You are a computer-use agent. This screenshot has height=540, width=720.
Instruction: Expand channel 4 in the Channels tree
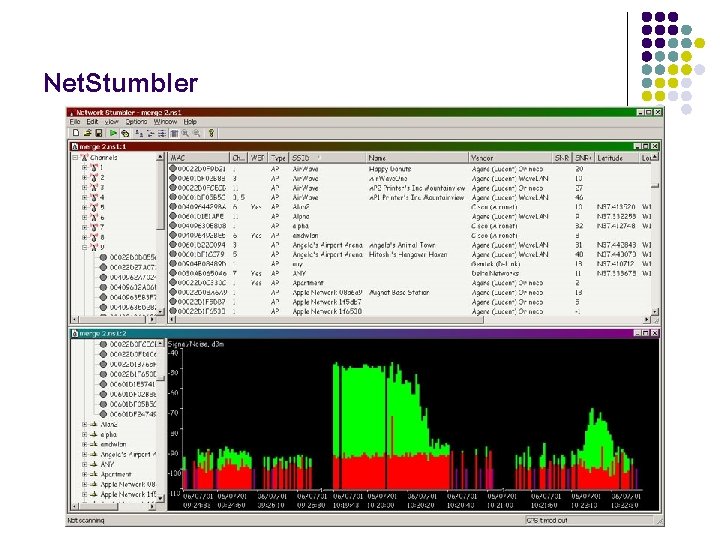[84, 197]
